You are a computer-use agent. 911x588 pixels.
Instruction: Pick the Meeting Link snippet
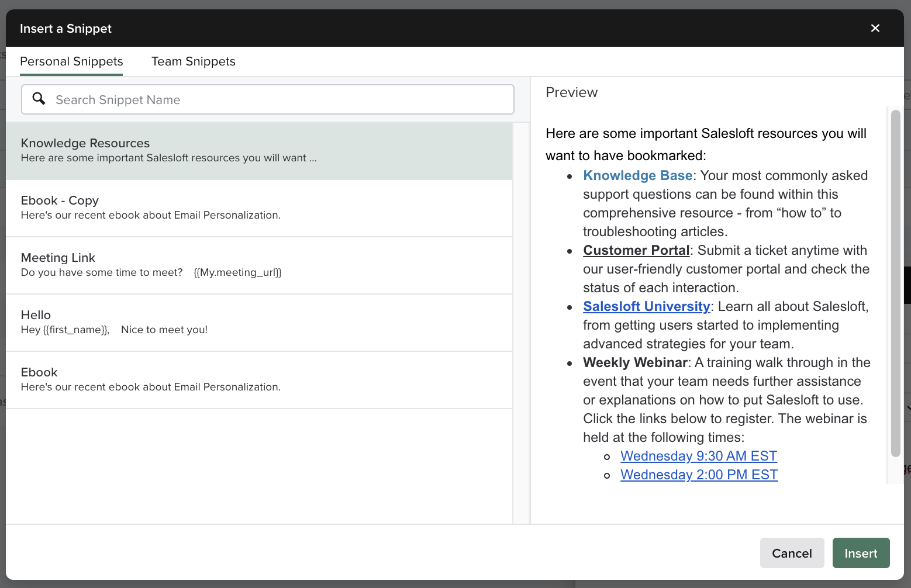point(258,265)
